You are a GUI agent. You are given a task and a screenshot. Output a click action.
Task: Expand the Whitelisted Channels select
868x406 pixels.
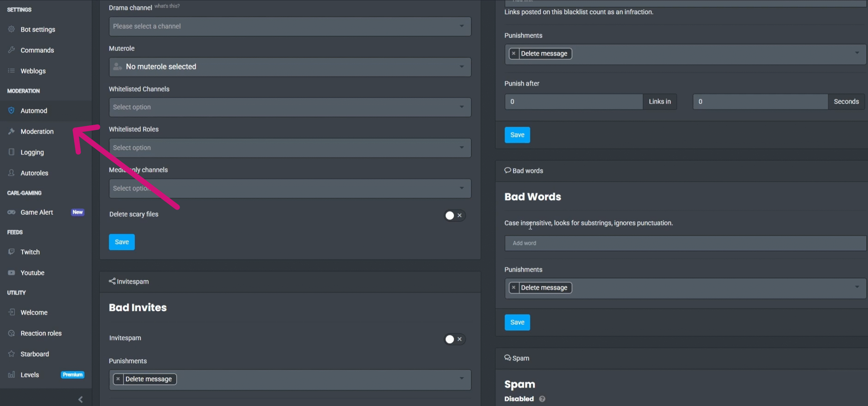tap(290, 107)
